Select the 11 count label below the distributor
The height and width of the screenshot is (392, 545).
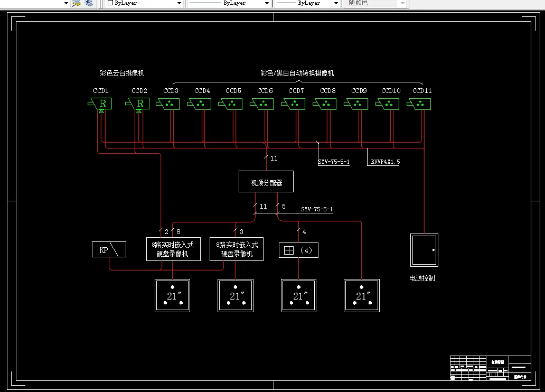click(264, 207)
